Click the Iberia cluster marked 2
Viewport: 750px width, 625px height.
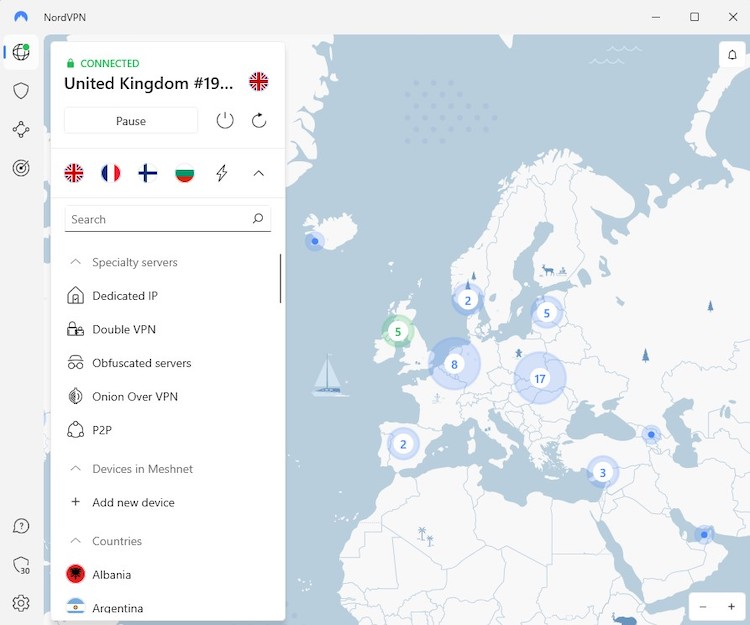403,444
